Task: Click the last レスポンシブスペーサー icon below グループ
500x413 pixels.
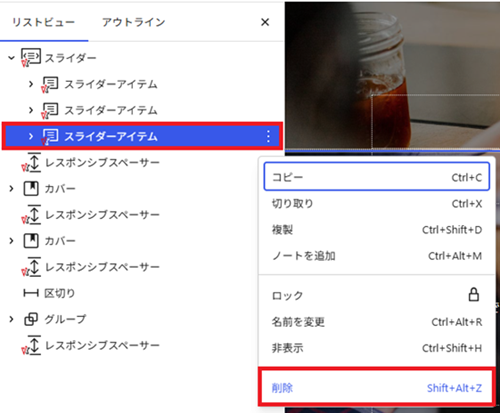Action: [32, 345]
